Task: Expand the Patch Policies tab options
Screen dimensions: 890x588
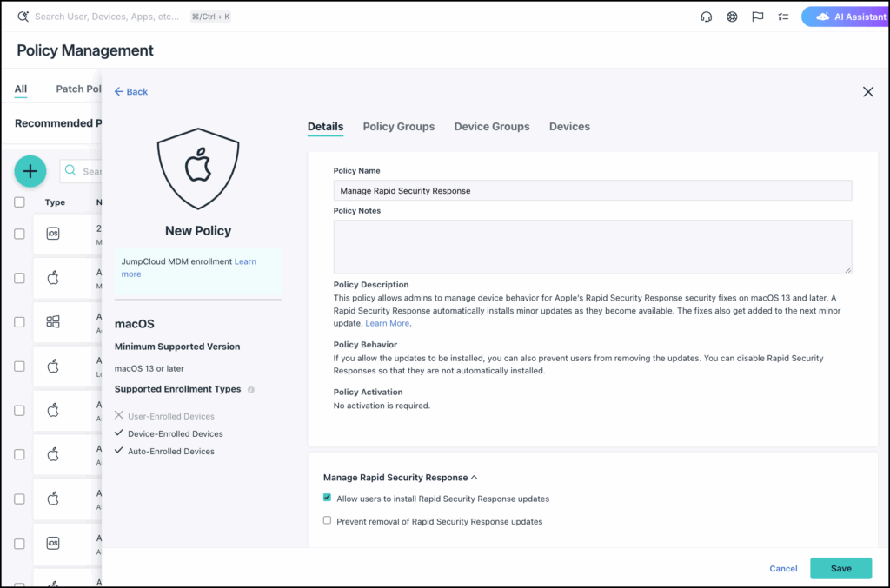Action: 78,89
